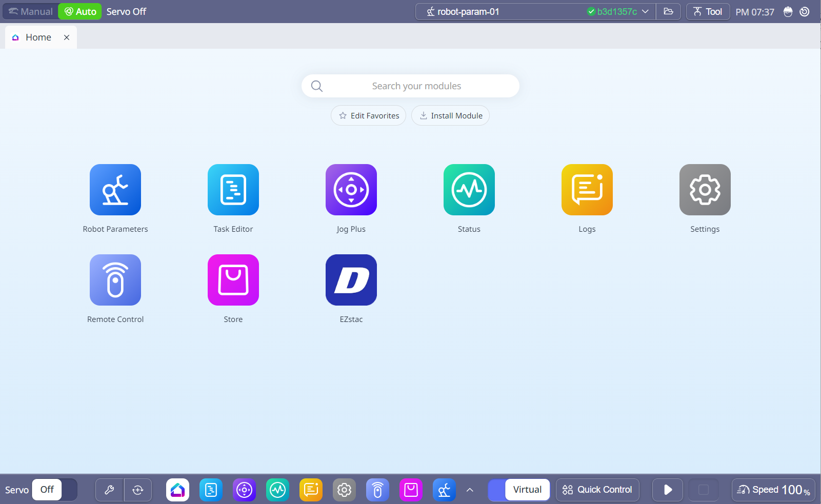Toggle the Servo Off switch
The height and width of the screenshot is (504, 821).
click(x=54, y=490)
